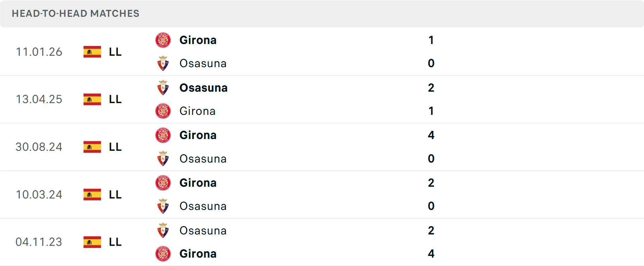Click the date 30.08.24
644x266 pixels.
click(x=39, y=147)
